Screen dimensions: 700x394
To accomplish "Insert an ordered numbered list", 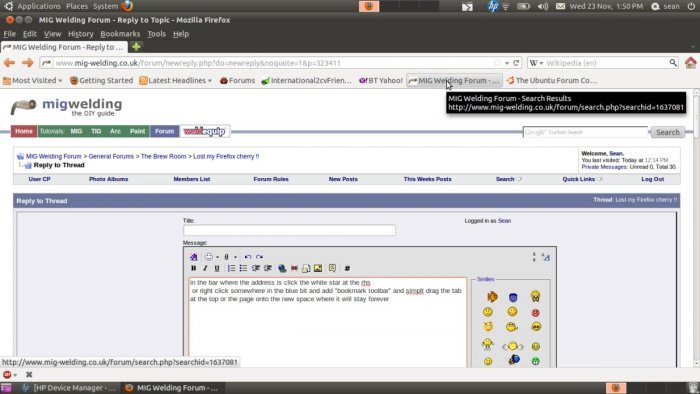I will [x=231, y=268].
